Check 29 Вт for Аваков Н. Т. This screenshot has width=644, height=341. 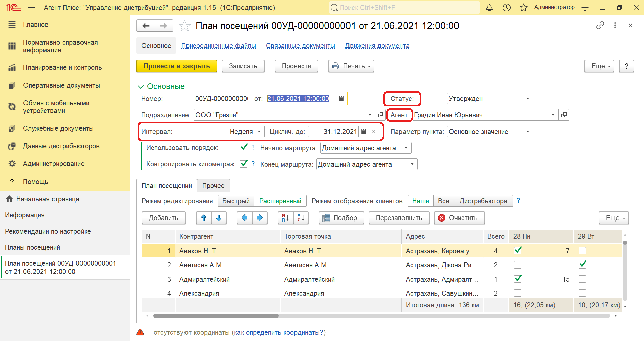pos(582,251)
